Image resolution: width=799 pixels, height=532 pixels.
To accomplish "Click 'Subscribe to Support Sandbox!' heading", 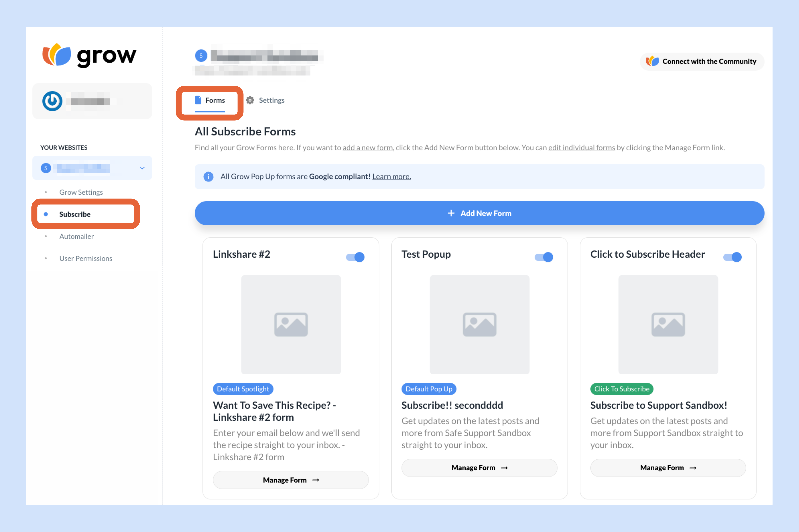I will pyautogui.click(x=659, y=405).
